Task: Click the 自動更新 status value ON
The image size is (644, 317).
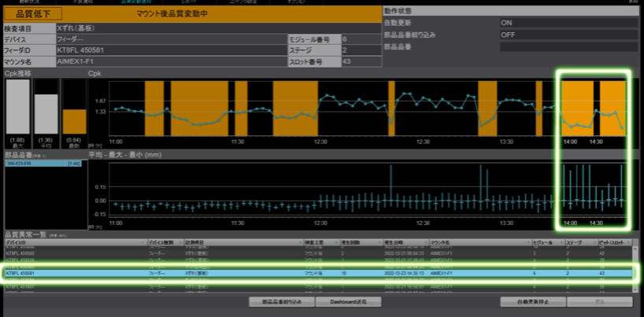Action: 569,23
